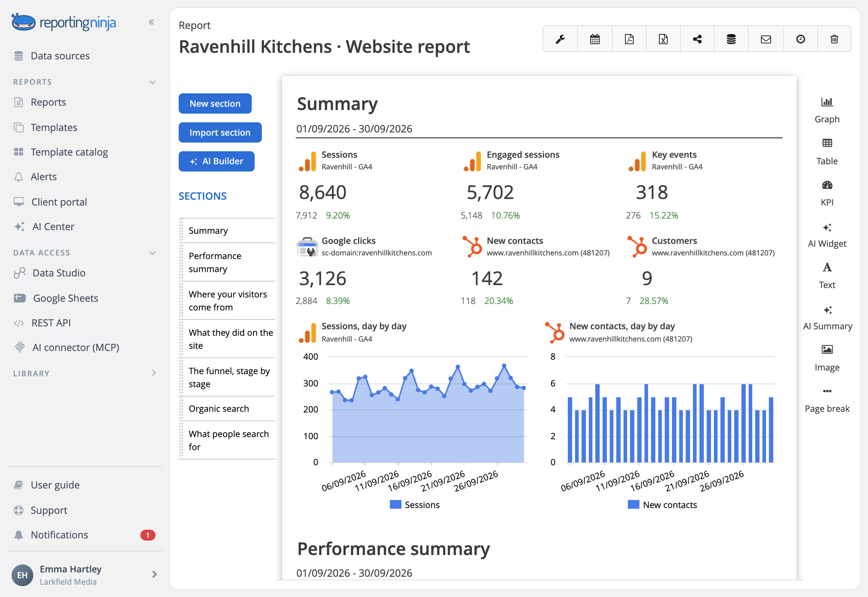The image size is (868, 597).
Task: Select What people search for section
Action: pos(227,440)
